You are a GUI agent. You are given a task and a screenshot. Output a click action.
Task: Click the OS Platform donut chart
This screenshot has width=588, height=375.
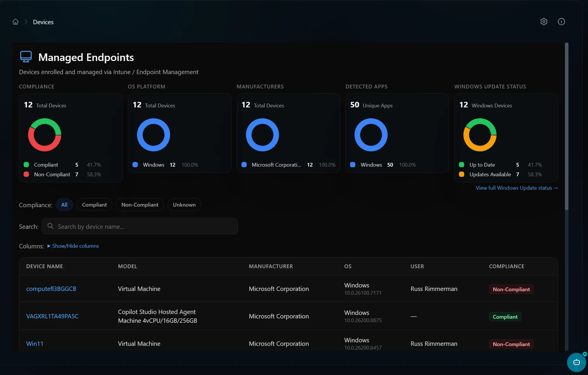(154, 135)
